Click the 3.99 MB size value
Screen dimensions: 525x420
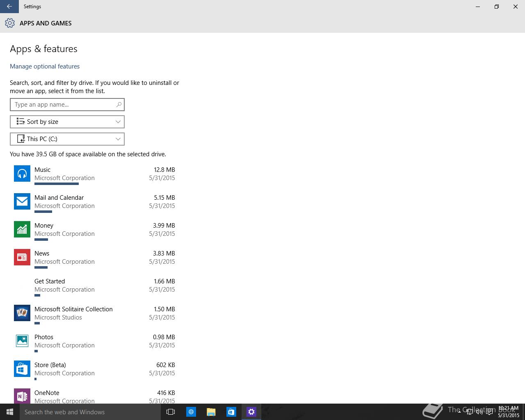pos(164,226)
